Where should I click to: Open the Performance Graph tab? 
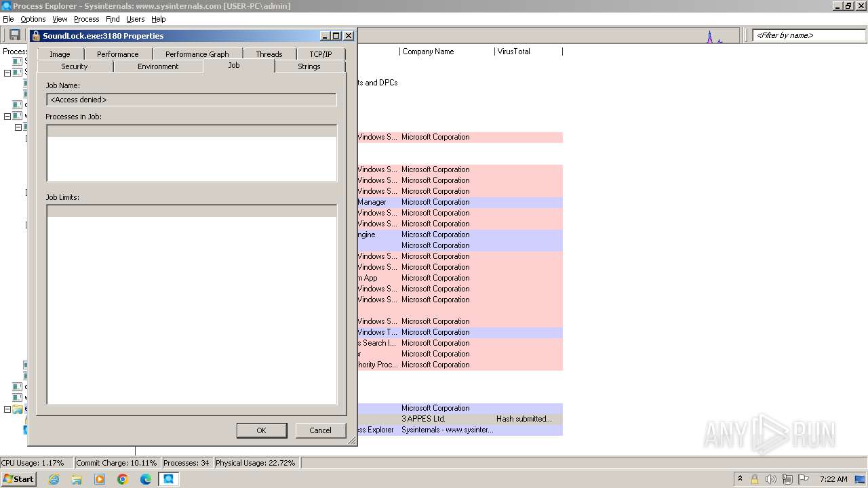point(197,54)
